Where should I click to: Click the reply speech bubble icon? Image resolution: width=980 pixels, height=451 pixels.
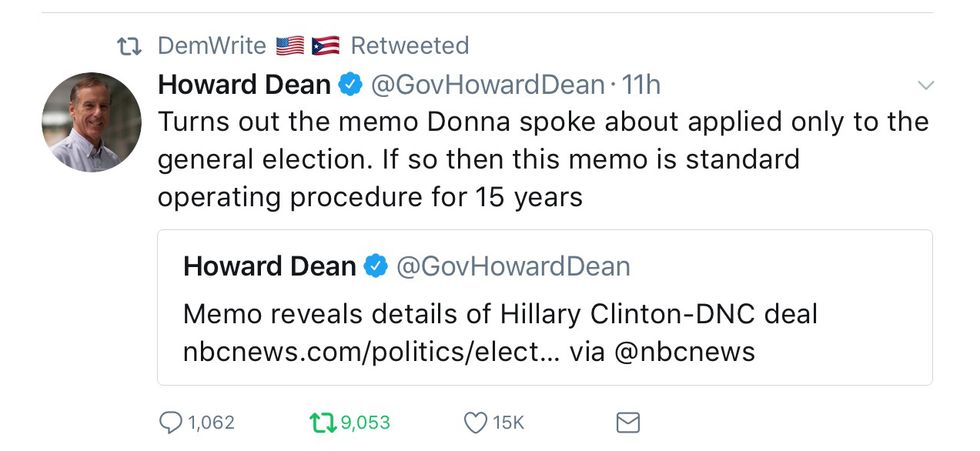[x=172, y=423]
